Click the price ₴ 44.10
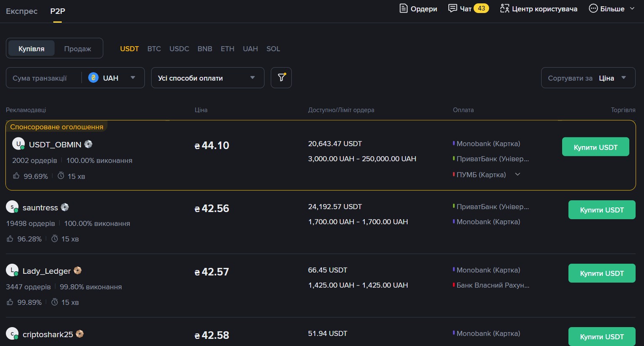The width and height of the screenshot is (644, 346). tap(212, 145)
